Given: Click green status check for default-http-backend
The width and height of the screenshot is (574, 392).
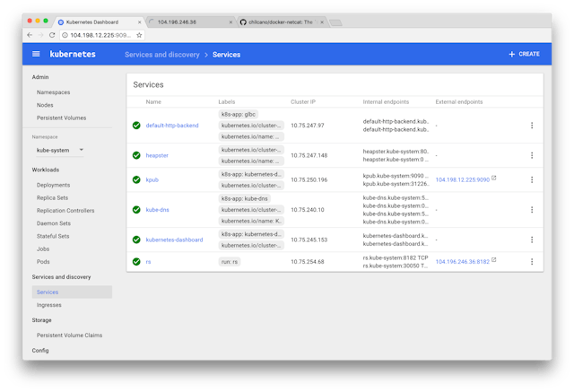Looking at the screenshot, I should [136, 126].
